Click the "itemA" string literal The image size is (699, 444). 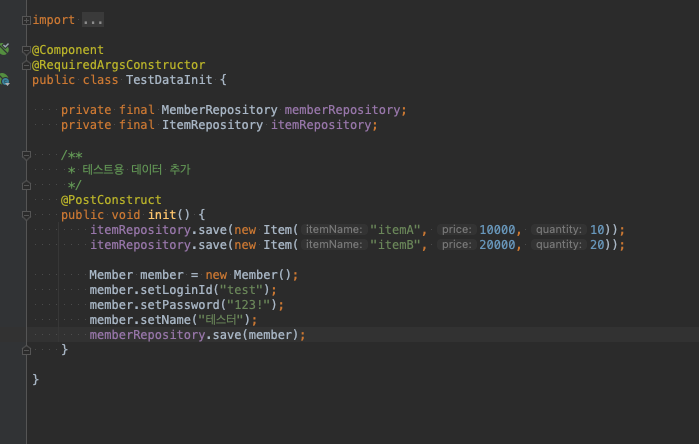pyautogui.click(x=395, y=230)
